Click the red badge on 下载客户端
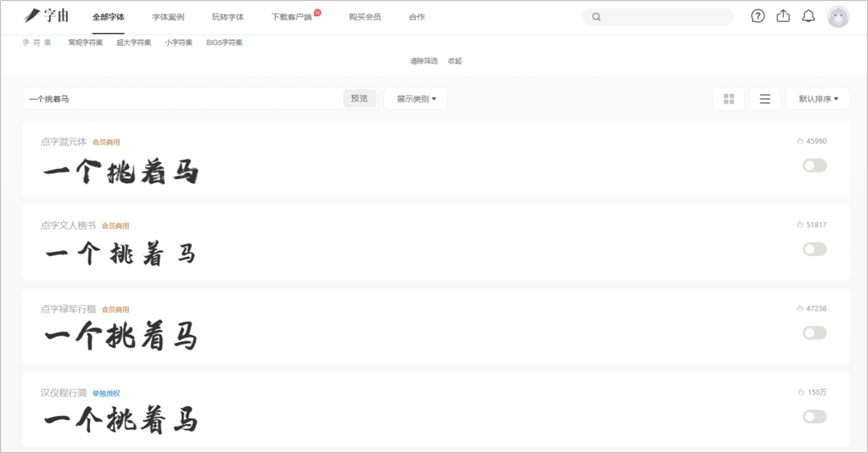 click(x=317, y=12)
